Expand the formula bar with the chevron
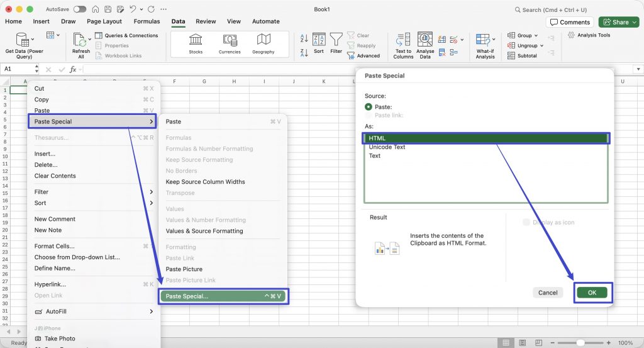Image resolution: width=644 pixels, height=348 pixels. pyautogui.click(x=638, y=69)
